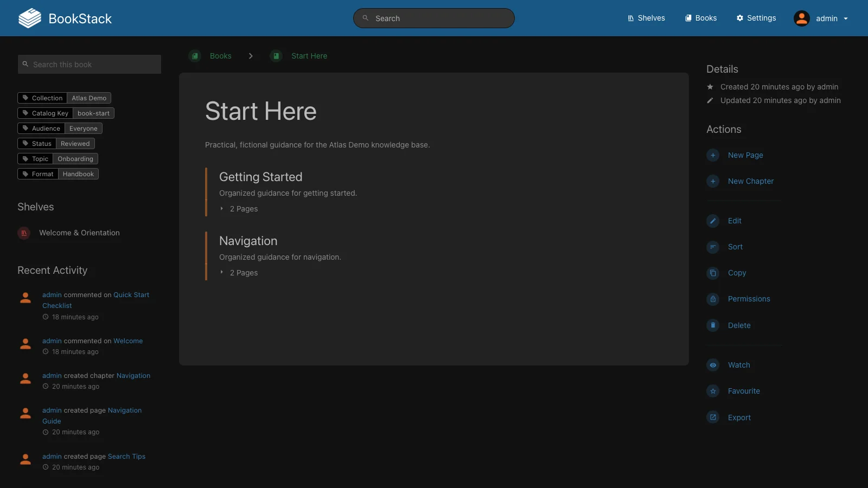Click the Delete action link
Image resolution: width=868 pixels, height=488 pixels.
coord(739,325)
